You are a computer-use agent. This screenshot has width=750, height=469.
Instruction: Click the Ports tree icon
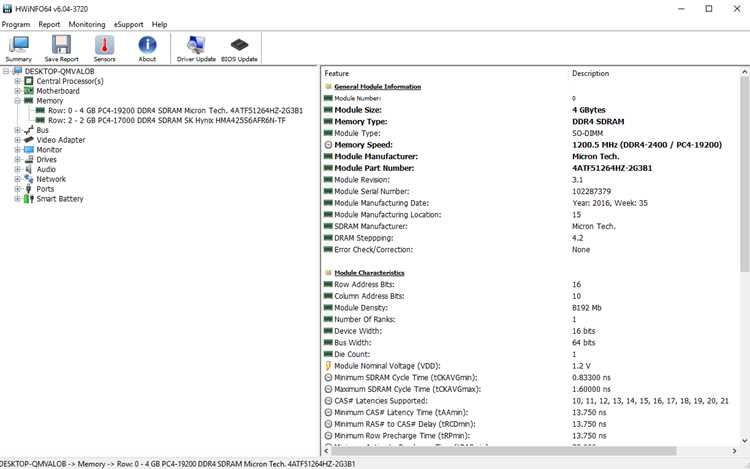point(29,189)
